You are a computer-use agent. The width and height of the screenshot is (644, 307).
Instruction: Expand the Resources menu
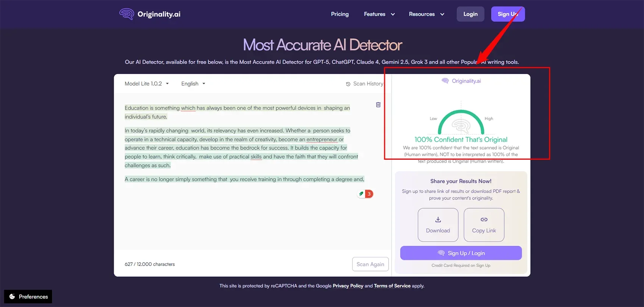pos(426,14)
